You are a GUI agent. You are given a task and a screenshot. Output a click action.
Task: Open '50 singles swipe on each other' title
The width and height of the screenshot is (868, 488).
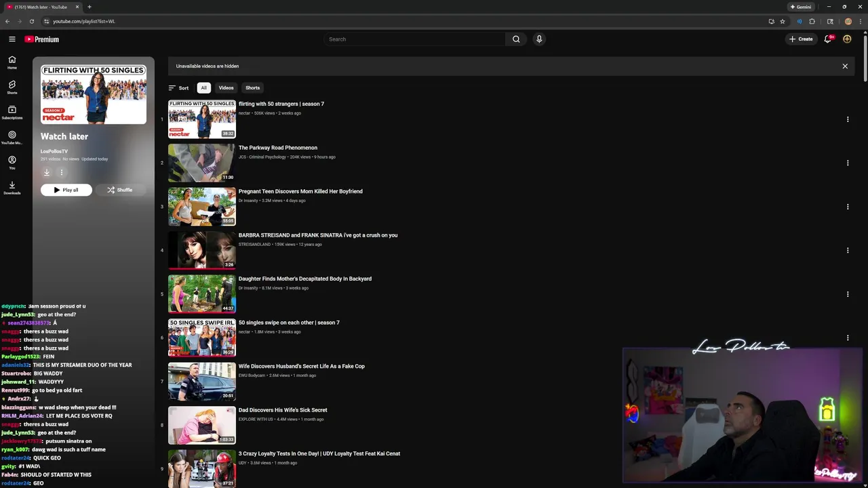click(x=289, y=323)
